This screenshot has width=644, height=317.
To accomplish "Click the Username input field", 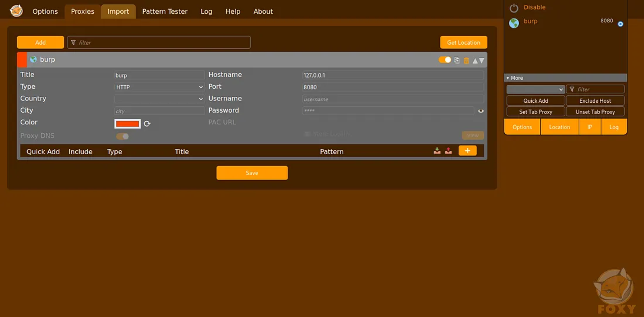I will pyautogui.click(x=393, y=99).
